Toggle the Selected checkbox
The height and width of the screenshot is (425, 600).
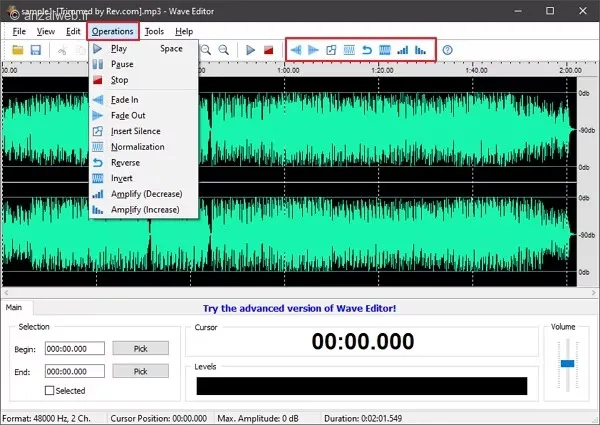(x=49, y=391)
